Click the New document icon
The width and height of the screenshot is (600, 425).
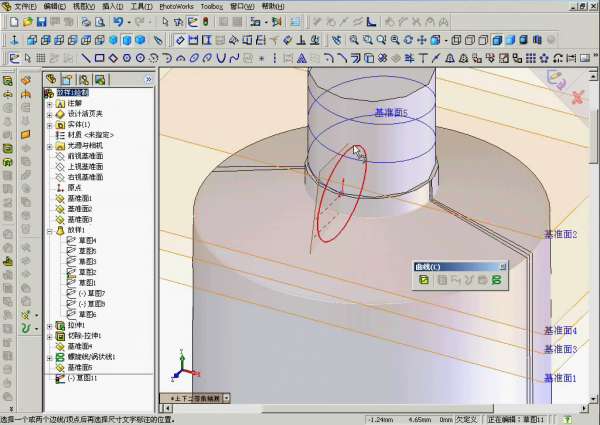click(13, 22)
